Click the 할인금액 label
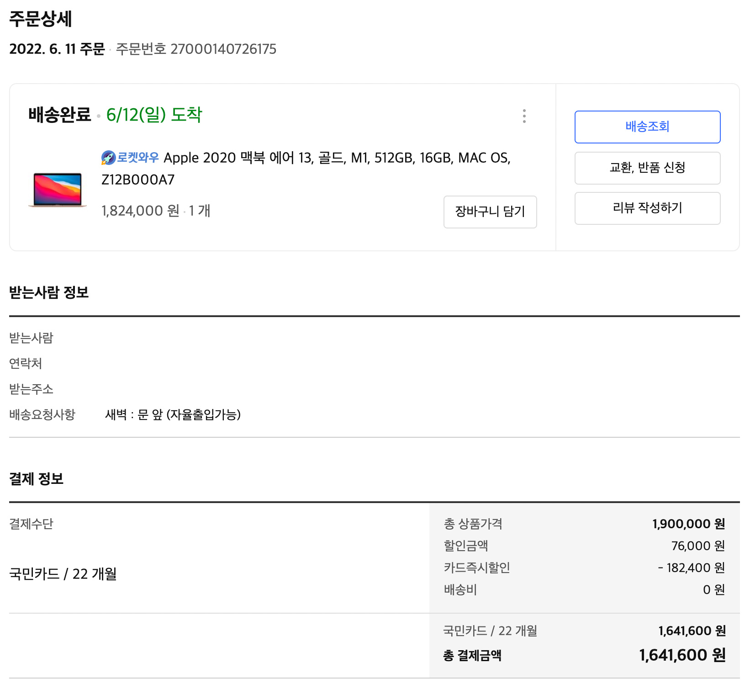The height and width of the screenshot is (700, 750). click(x=466, y=546)
